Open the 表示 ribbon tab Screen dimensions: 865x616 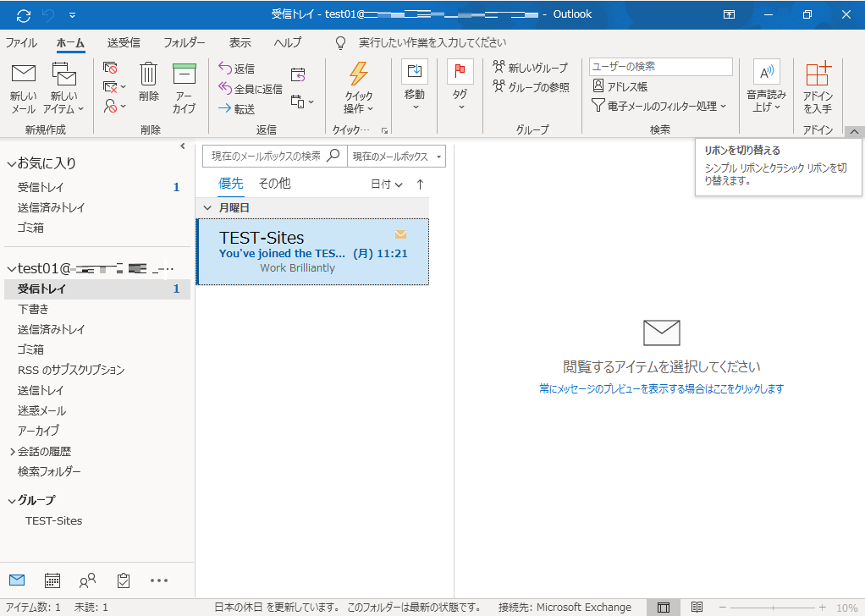(x=240, y=42)
